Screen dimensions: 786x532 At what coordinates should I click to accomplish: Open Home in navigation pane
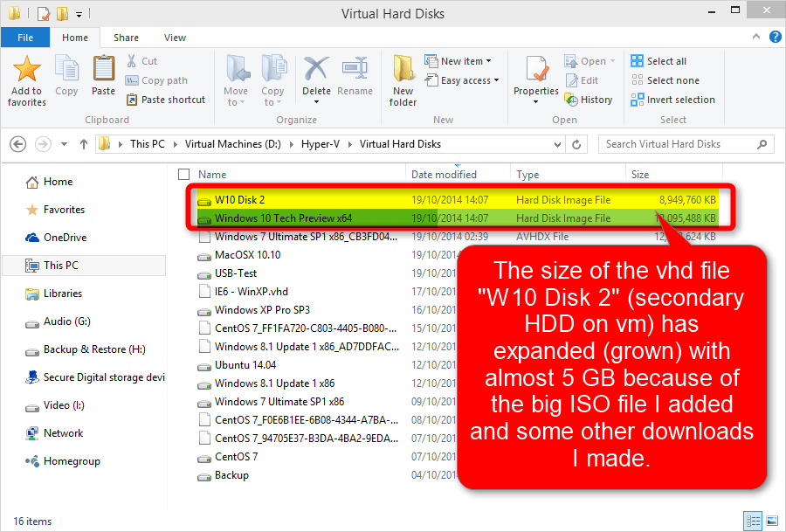tap(49, 182)
